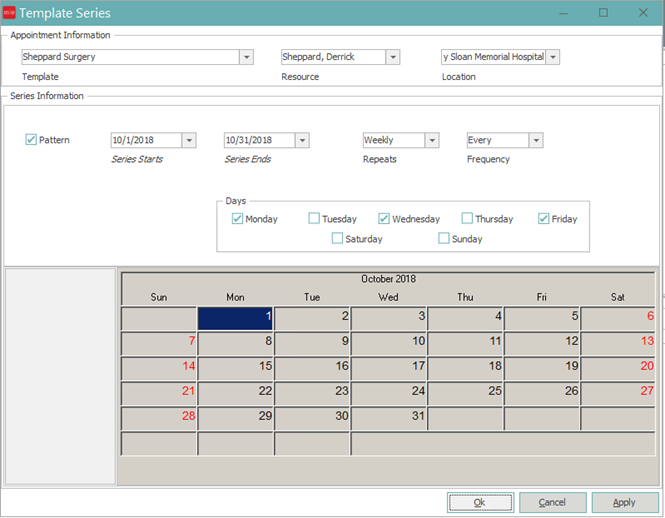665x518 pixels.
Task: Select October 12 in the calendar
Action: (542, 344)
